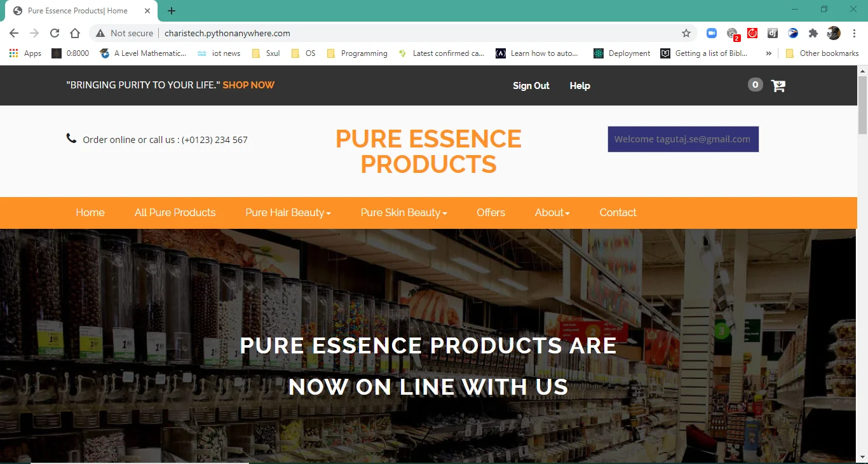Select the All Pure Products menu item

[x=175, y=212]
